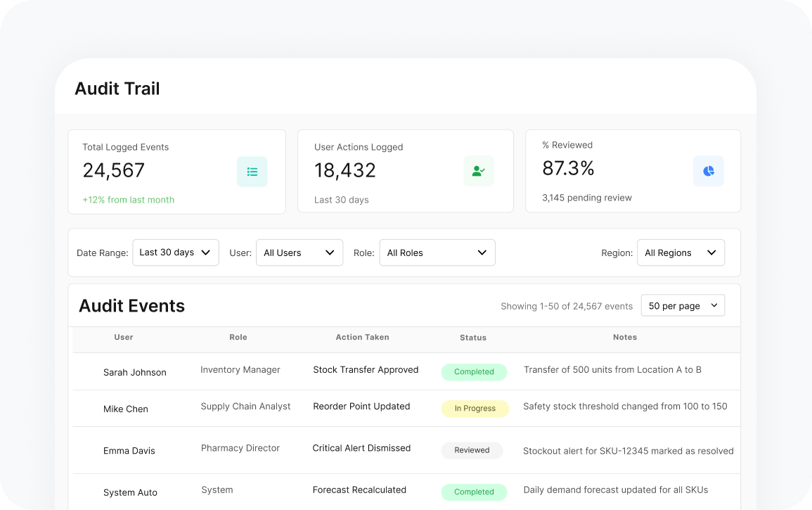
Task: Change the '50 per page' selector
Action: (x=682, y=306)
